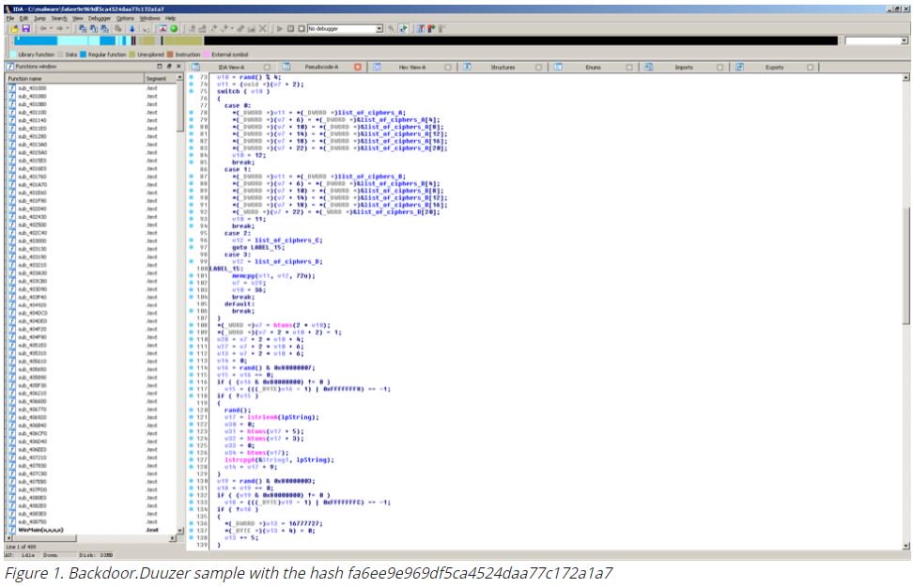Open the jump forward history dropdown arrow

pos(68,28)
